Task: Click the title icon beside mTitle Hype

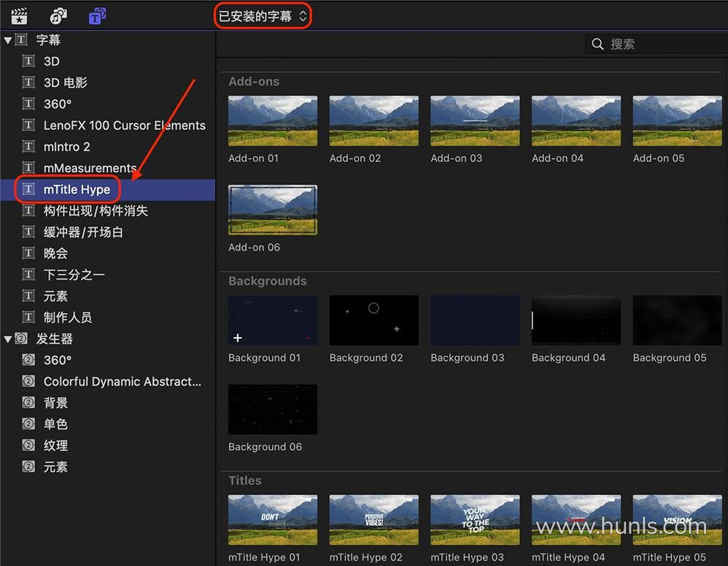Action: (28, 189)
